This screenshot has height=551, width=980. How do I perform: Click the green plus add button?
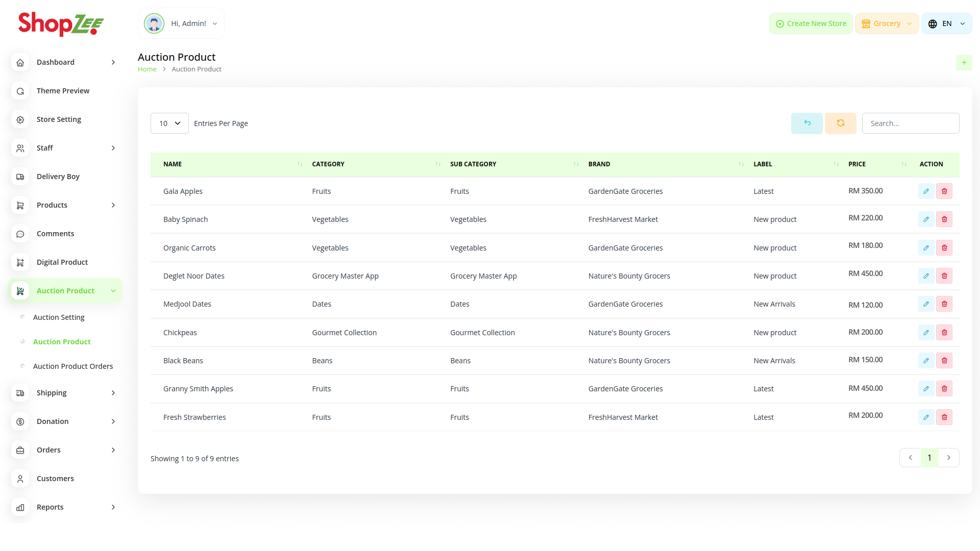point(964,63)
